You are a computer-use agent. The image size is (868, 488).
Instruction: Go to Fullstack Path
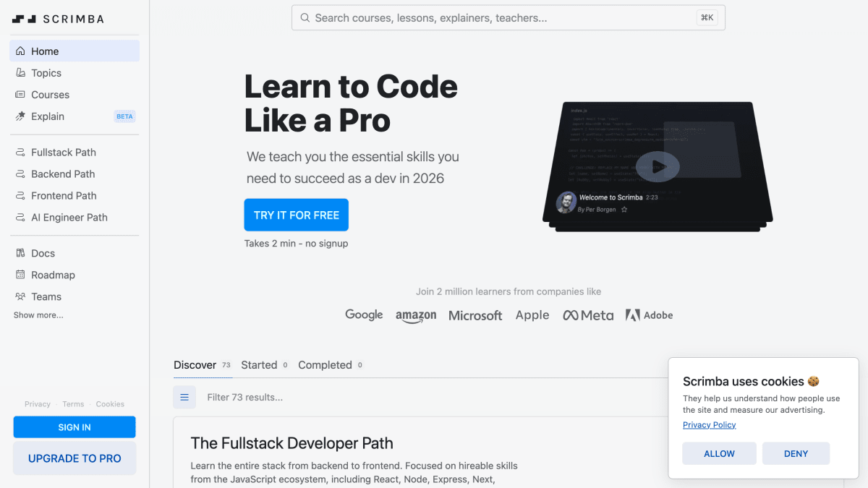75,153
